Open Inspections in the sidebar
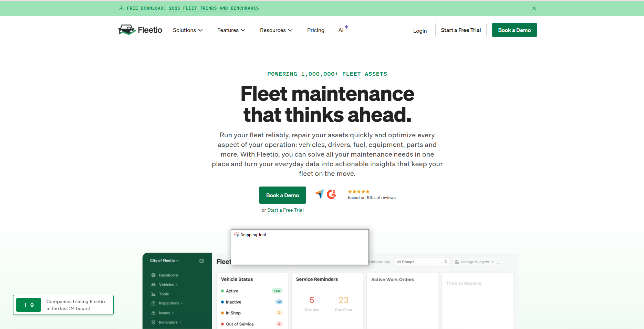 (x=169, y=303)
